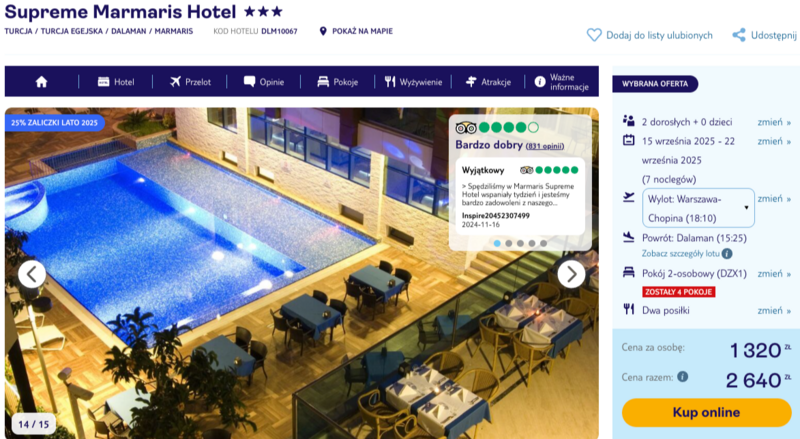Change meal plan Dwa posiłki (zmień)
This screenshot has width=800, height=439.
click(774, 310)
